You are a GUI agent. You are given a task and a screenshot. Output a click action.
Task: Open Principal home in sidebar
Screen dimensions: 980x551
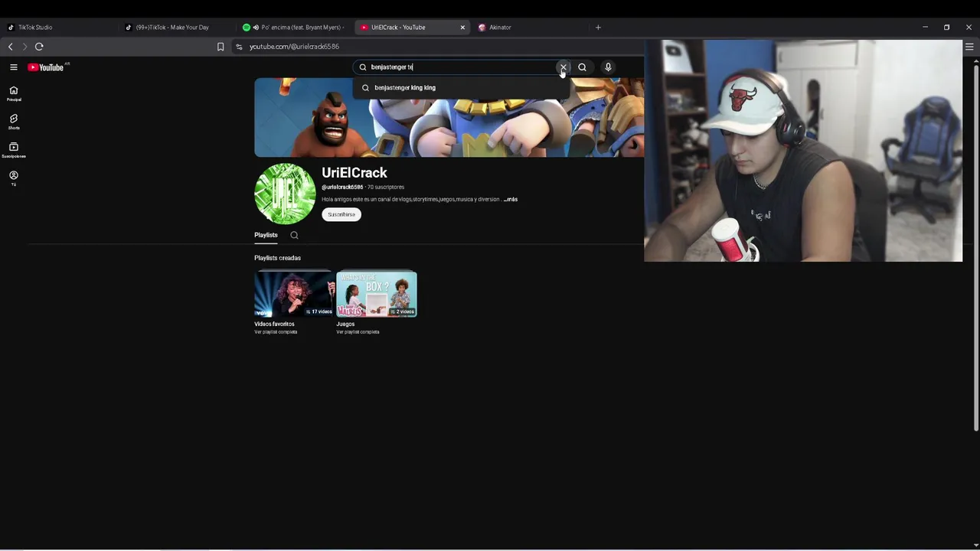(x=13, y=93)
